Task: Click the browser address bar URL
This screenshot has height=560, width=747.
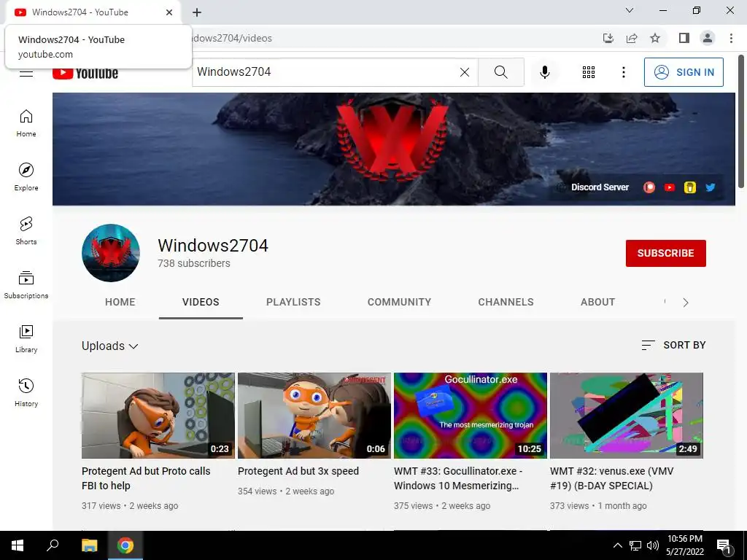Action: click(233, 38)
